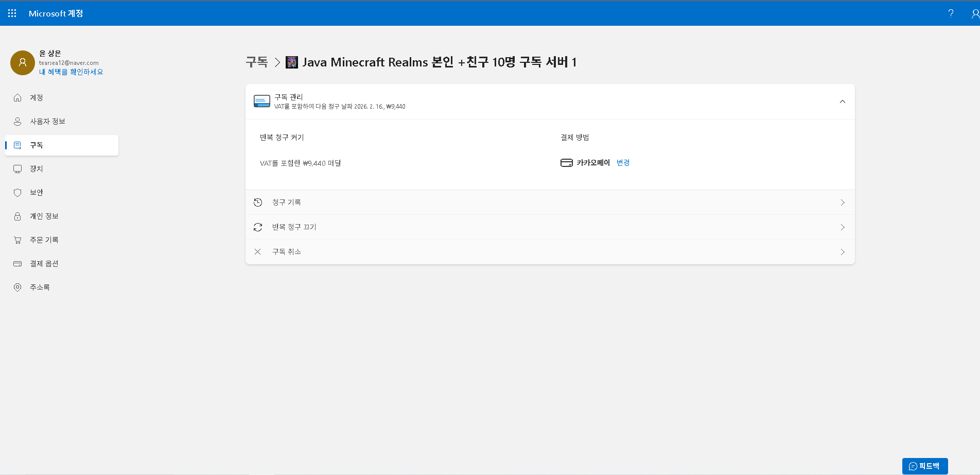
Task: Click the 반복 청구 켜기 label
Action: (x=282, y=138)
